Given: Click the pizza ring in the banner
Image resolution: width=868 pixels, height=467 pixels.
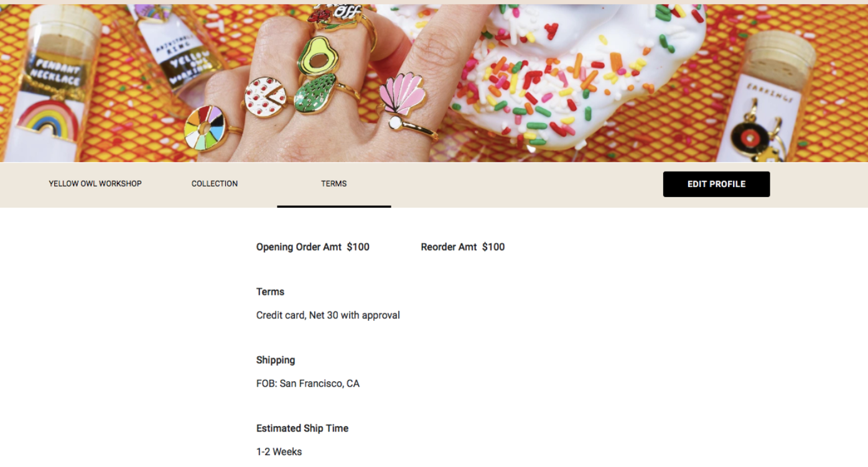Looking at the screenshot, I should coord(266,98).
